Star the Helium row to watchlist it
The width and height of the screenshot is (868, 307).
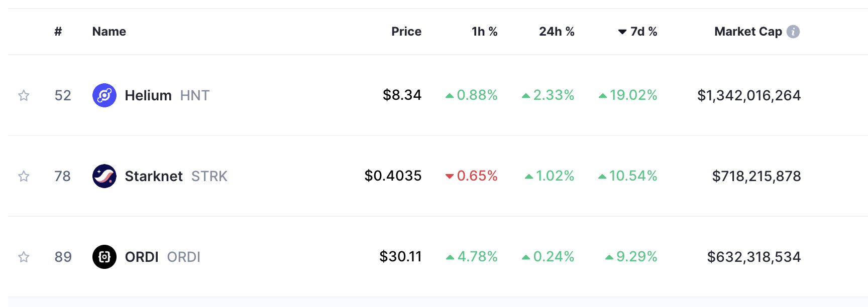click(24, 95)
